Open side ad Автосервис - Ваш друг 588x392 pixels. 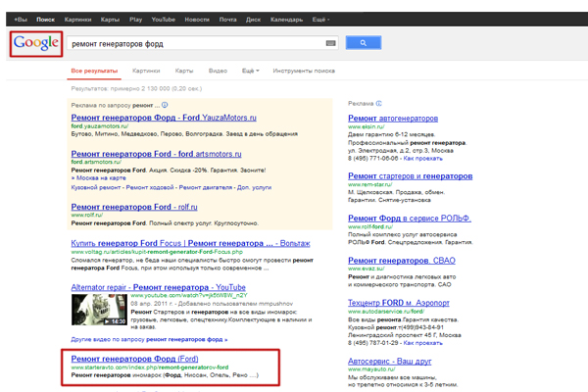tap(390, 362)
